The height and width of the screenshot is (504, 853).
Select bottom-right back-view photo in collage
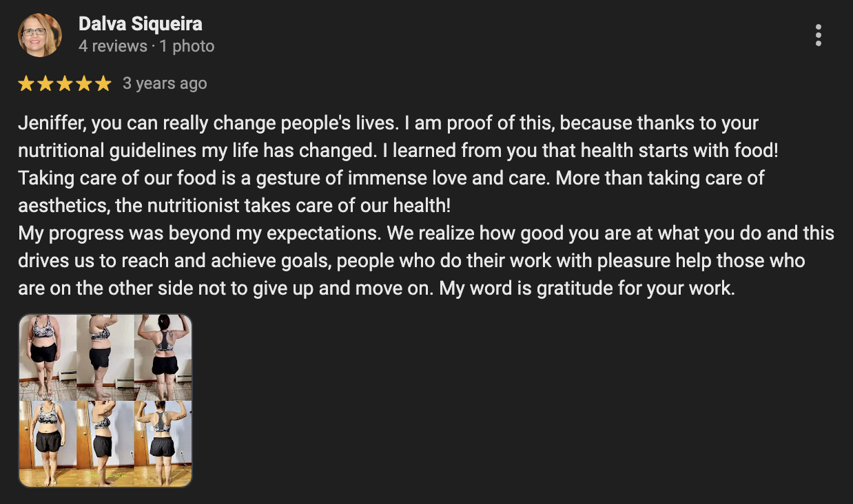(163, 443)
